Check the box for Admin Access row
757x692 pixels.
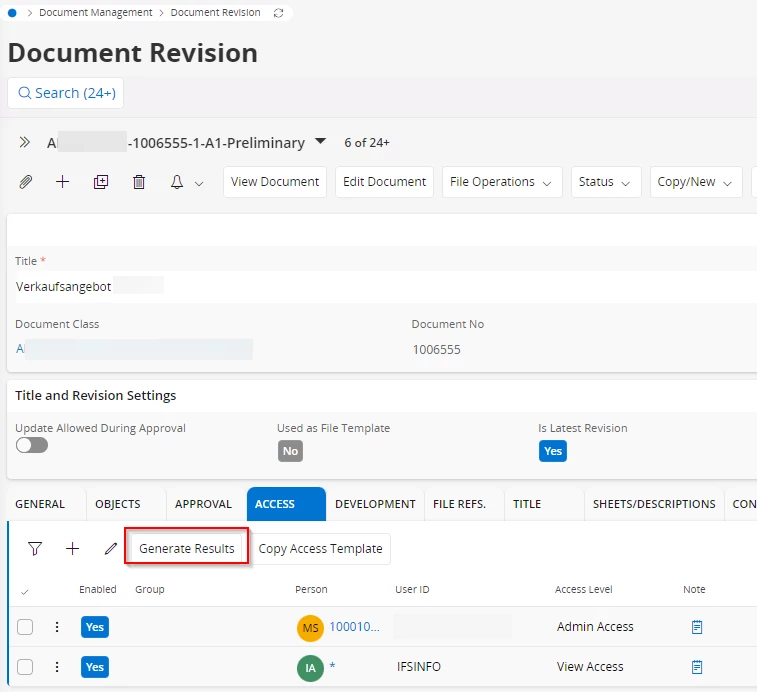25,627
